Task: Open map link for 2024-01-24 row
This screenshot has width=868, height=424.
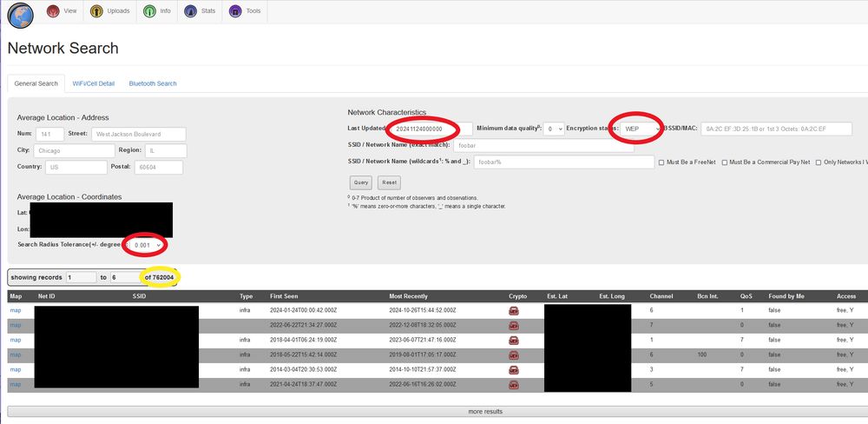Action: [x=16, y=310]
